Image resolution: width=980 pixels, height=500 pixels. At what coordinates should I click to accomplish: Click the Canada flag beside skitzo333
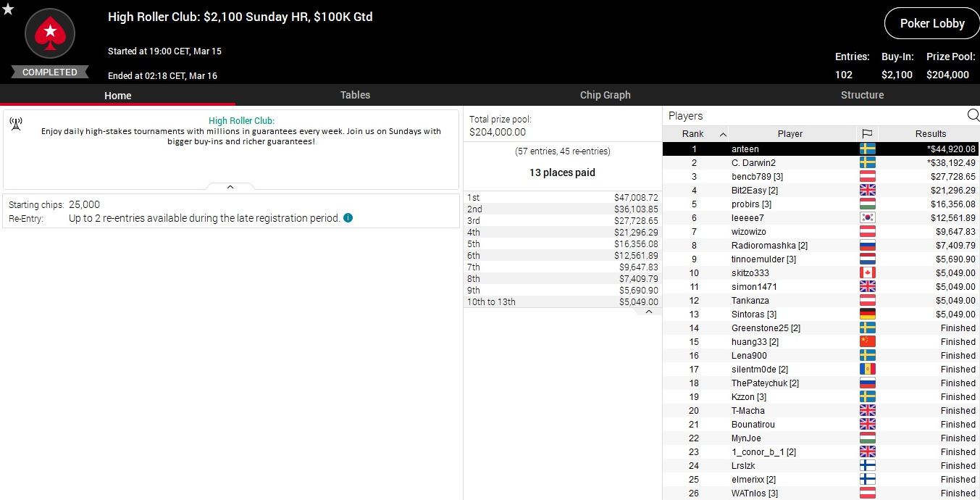[866, 273]
